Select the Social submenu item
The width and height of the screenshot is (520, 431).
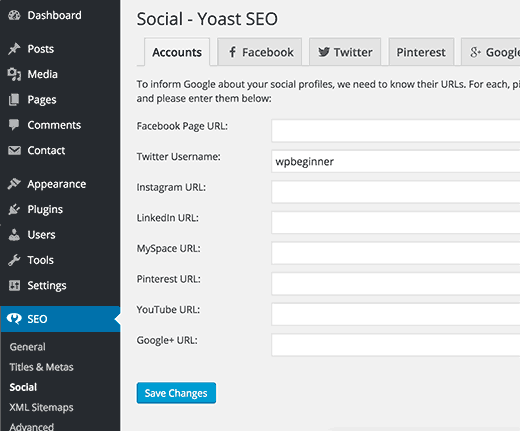[23, 387]
